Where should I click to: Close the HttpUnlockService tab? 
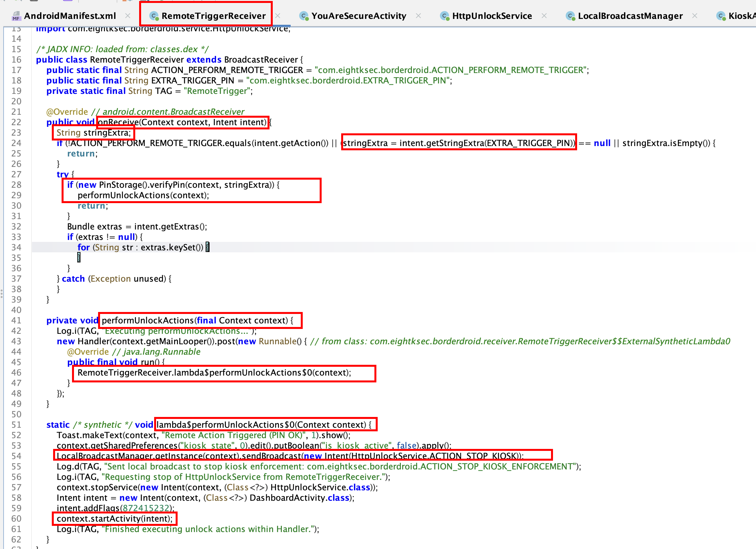tap(544, 16)
